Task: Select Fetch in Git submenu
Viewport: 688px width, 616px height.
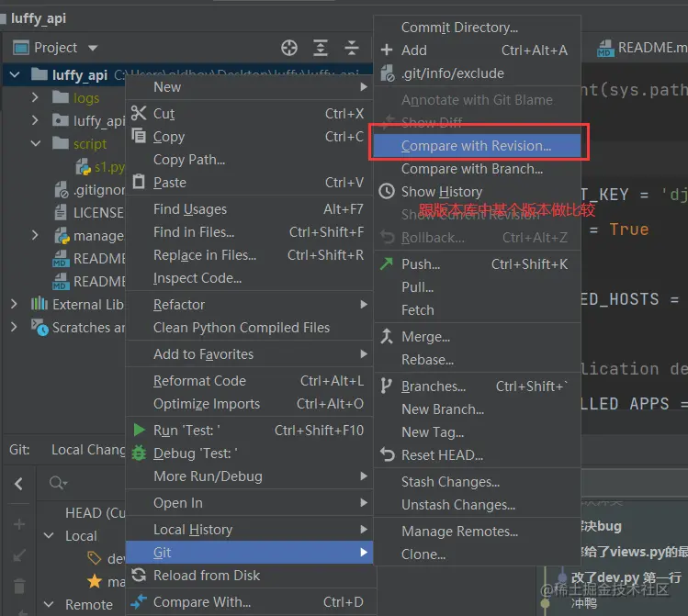Action: (x=478, y=309)
